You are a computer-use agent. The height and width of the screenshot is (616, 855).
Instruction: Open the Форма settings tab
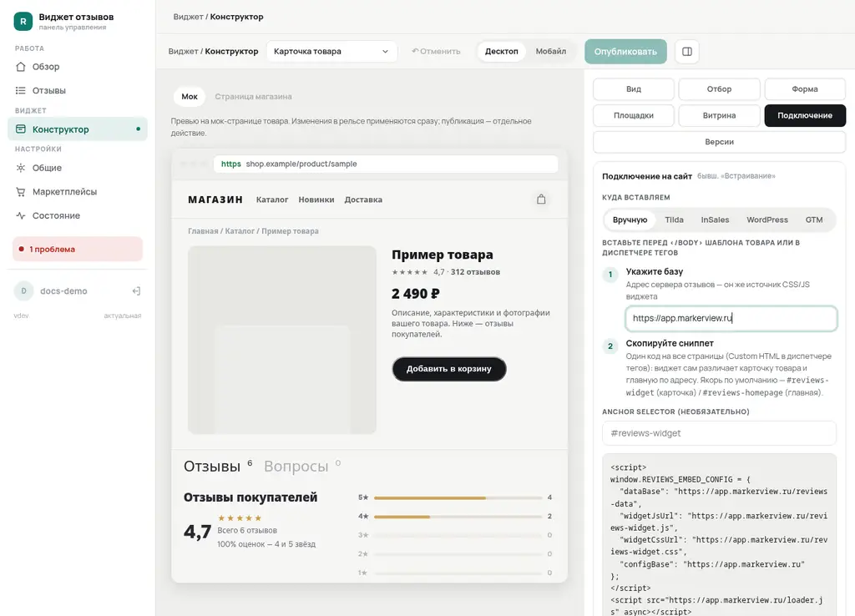[x=805, y=88]
